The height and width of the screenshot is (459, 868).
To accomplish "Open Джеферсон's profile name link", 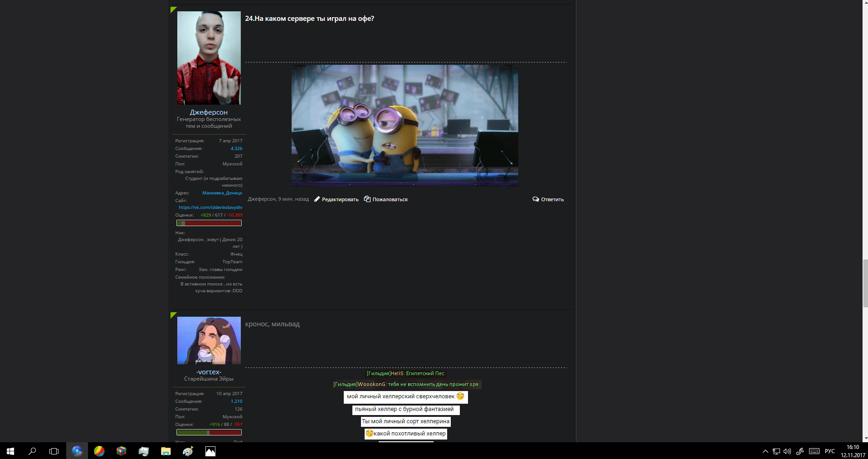I will coord(209,112).
